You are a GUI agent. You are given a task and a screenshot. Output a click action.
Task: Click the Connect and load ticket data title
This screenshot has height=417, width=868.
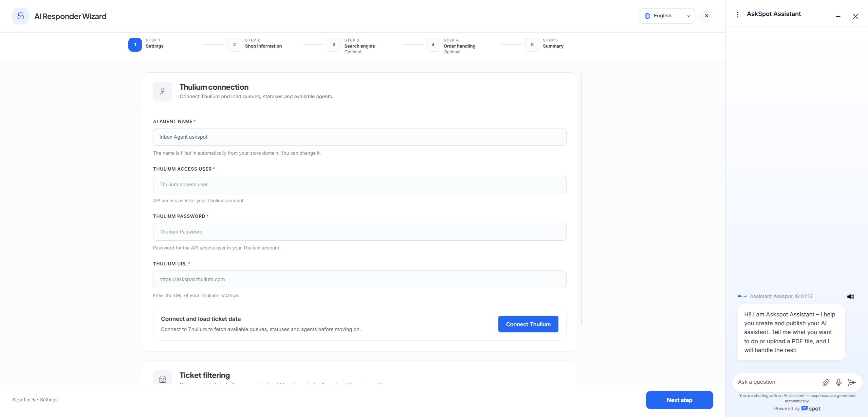pyautogui.click(x=201, y=319)
